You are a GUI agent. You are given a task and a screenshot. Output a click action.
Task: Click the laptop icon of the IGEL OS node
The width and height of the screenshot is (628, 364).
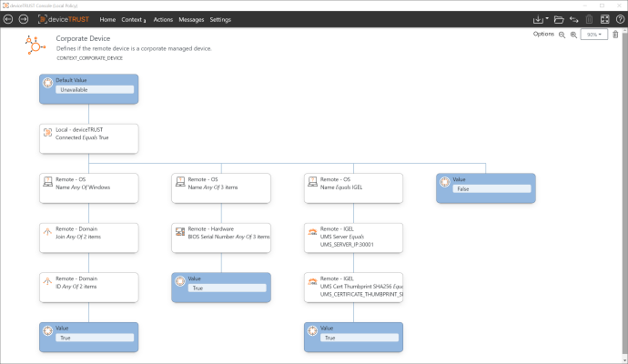tap(312, 182)
